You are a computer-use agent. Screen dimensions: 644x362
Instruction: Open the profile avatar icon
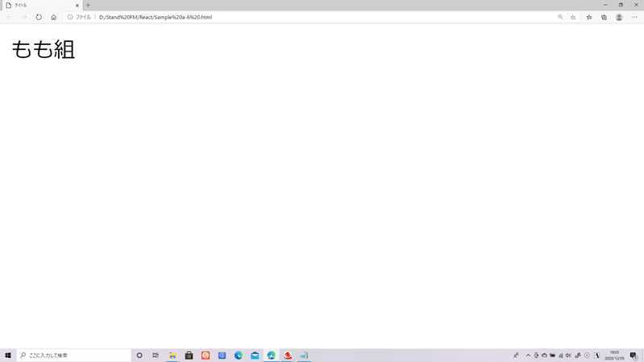619,17
